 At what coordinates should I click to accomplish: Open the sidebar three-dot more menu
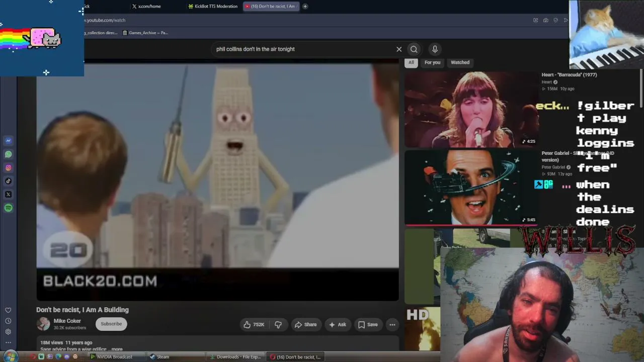pyautogui.click(x=8, y=342)
